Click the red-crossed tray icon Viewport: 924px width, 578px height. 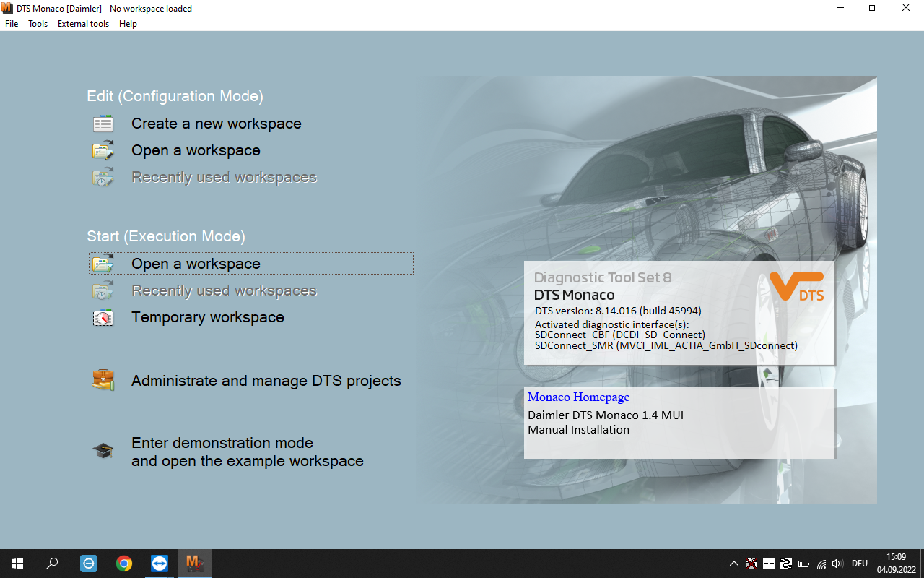click(x=751, y=564)
